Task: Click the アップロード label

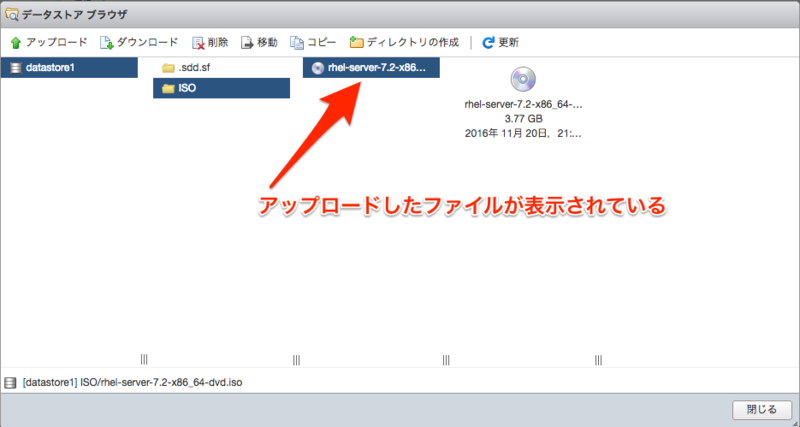Action: pos(57,42)
